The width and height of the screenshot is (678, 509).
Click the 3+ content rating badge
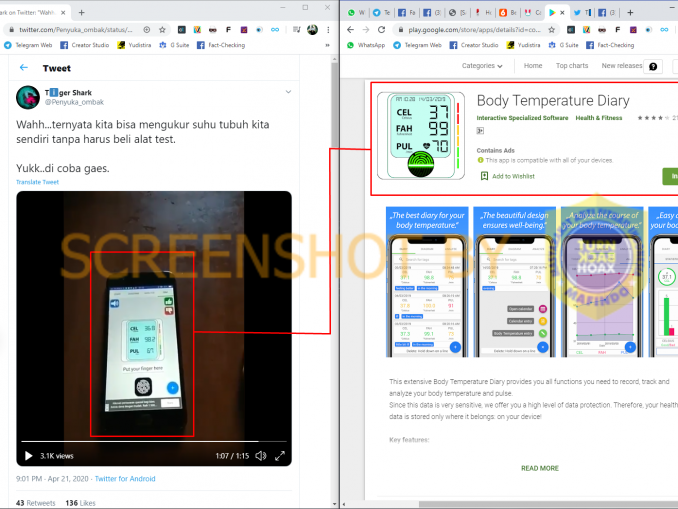pos(480,131)
